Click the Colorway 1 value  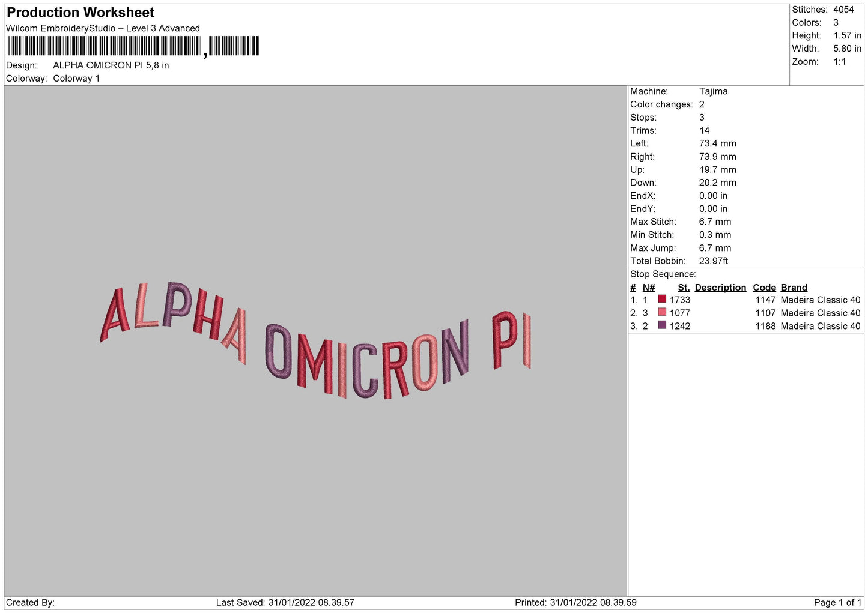[x=76, y=79]
